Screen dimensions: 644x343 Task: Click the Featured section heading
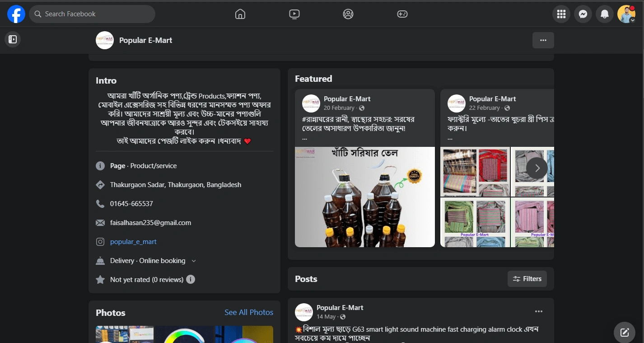[x=313, y=79]
